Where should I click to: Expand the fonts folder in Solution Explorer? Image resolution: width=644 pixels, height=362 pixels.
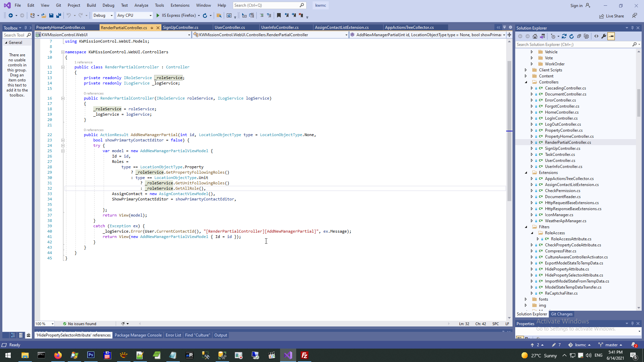tap(526, 299)
